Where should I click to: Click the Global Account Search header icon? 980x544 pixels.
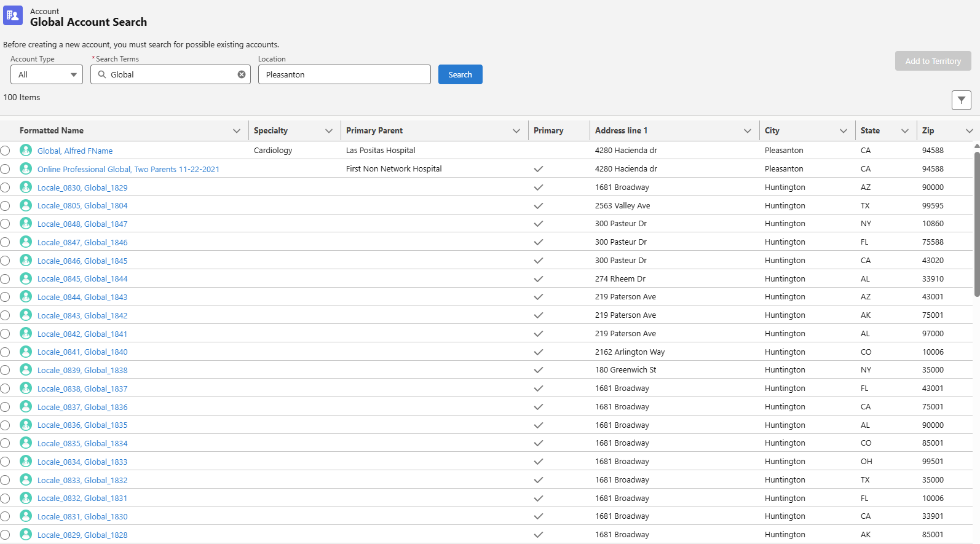13,16
